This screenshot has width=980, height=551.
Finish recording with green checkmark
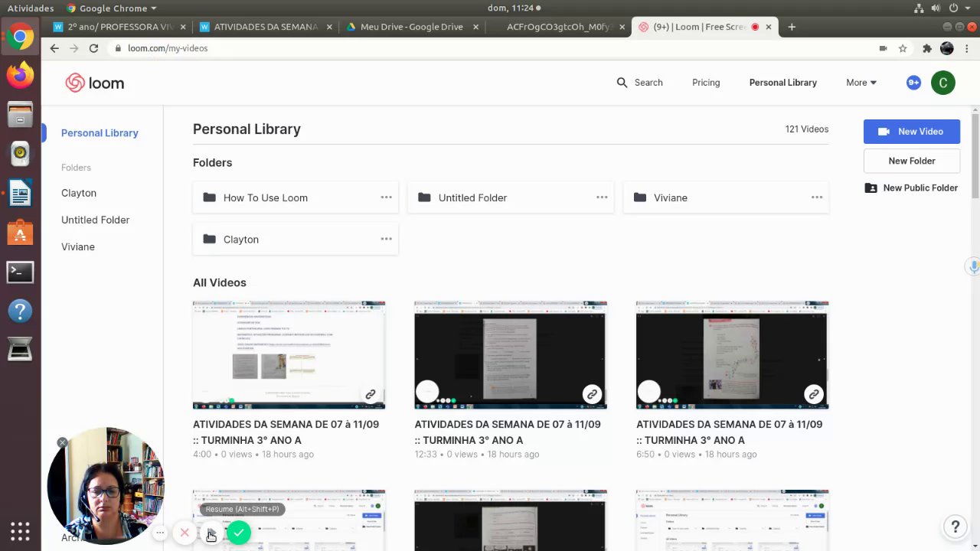point(239,533)
